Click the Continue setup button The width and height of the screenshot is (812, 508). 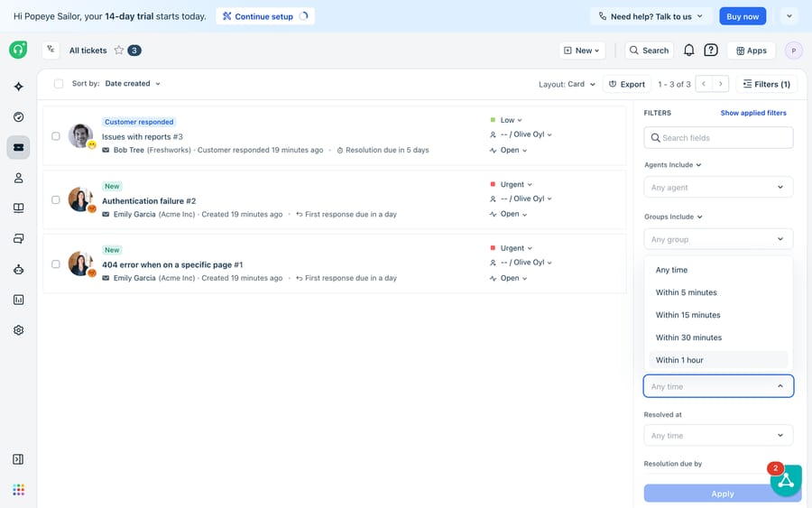tap(265, 16)
